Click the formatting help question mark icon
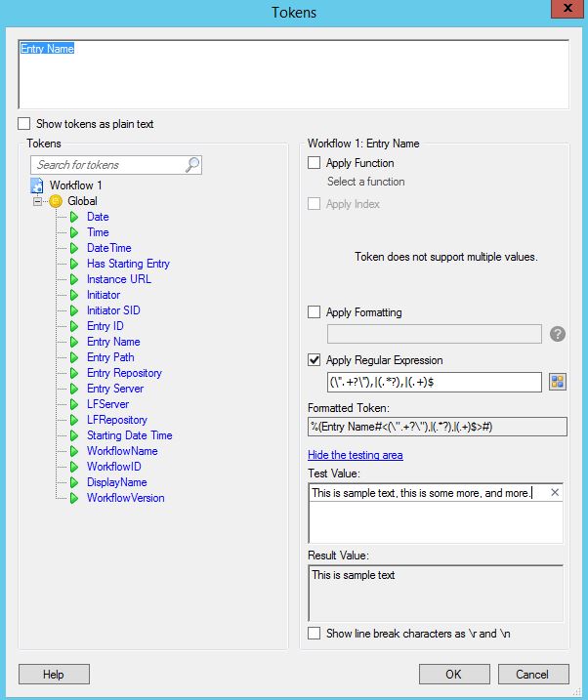The height and width of the screenshot is (700, 588). (557, 334)
